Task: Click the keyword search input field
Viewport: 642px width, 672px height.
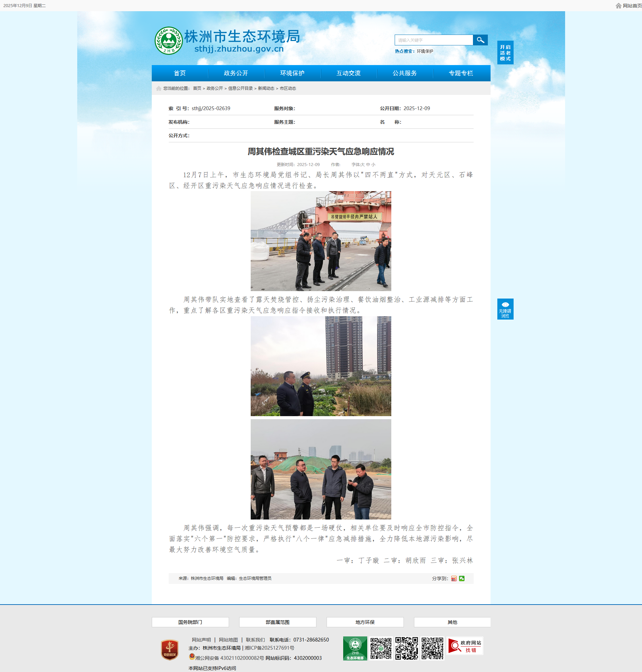Action: pos(434,40)
